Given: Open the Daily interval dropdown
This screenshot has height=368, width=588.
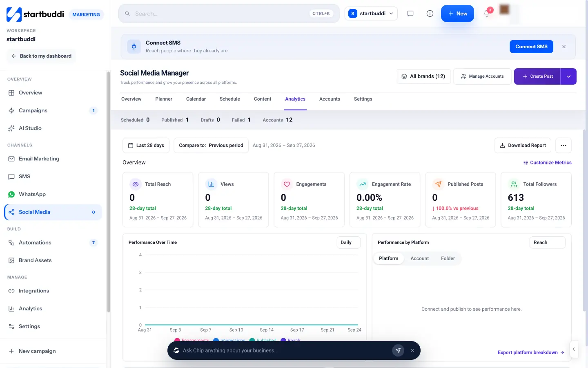Looking at the screenshot, I should (x=348, y=242).
